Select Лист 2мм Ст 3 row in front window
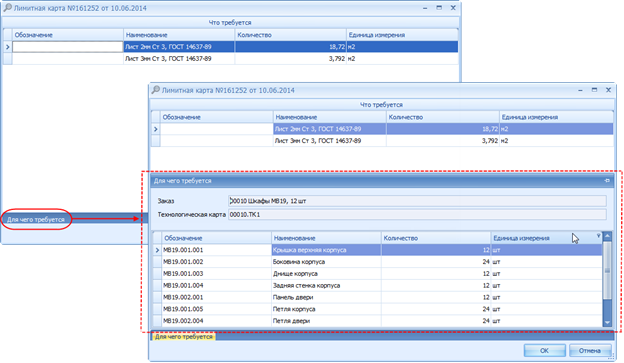Viewport: 624px width, 363px height. point(382,129)
